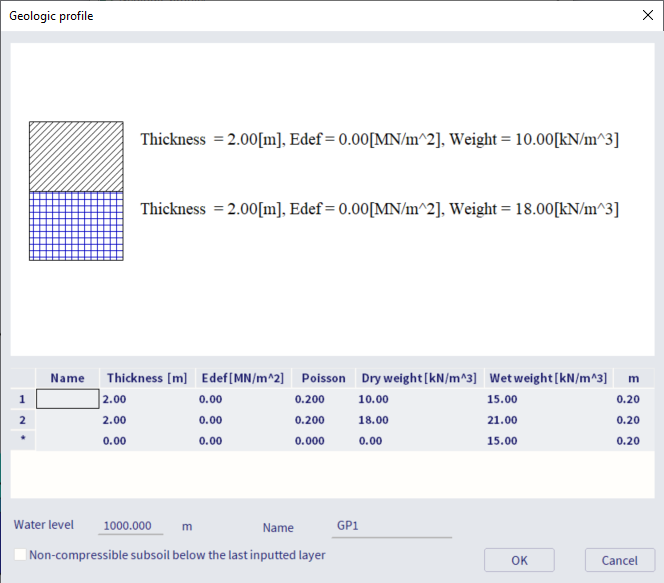Click the Thickness [m] column header
This screenshot has width=664, height=583.
pos(147,378)
